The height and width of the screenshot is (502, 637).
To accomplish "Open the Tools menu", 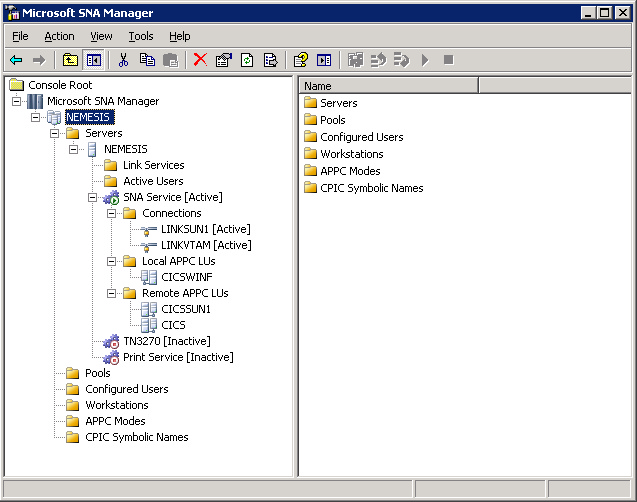I will [141, 36].
